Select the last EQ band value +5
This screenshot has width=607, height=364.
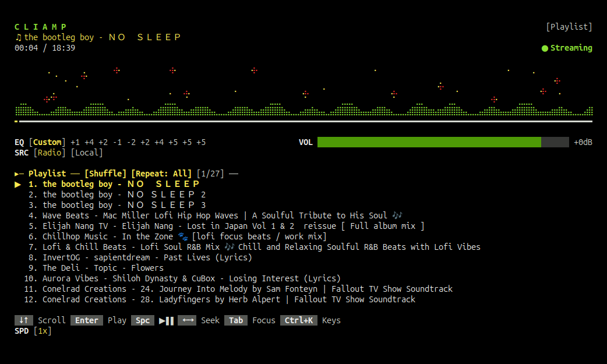[x=201, y=142]
